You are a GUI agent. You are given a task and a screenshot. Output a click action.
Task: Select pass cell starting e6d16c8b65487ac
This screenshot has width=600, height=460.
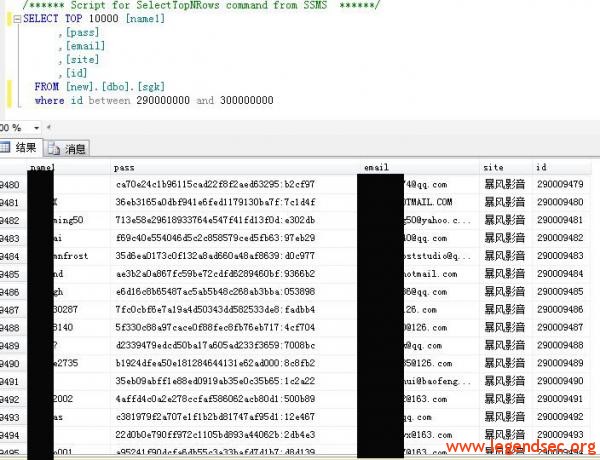click(235, 292)
